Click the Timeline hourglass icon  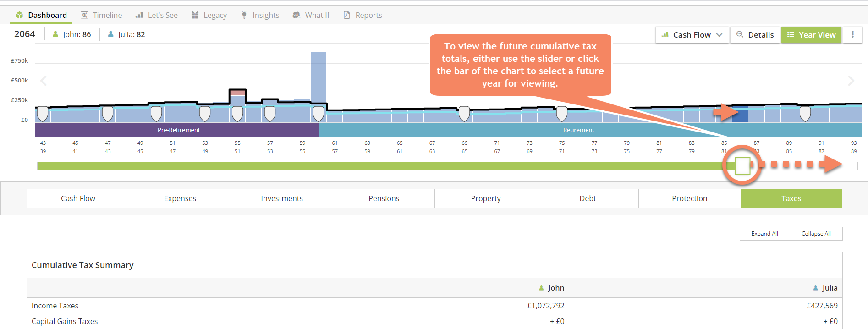coord(84,15)
